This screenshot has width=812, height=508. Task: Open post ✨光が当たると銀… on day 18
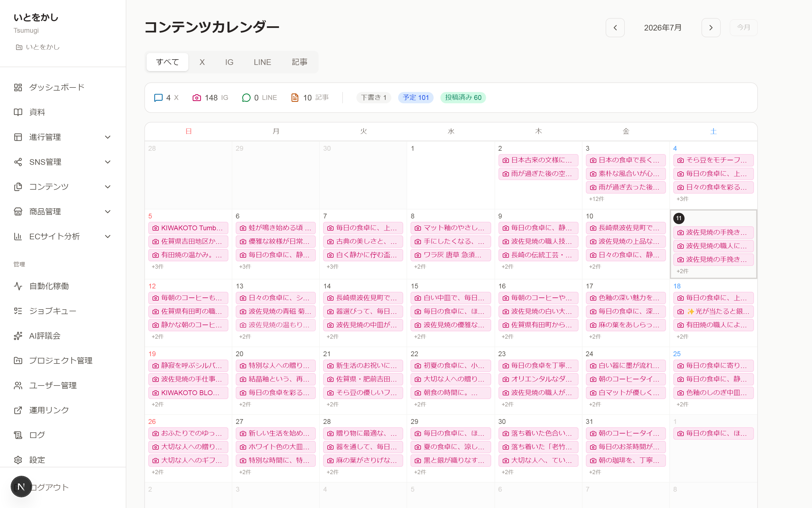713,312
